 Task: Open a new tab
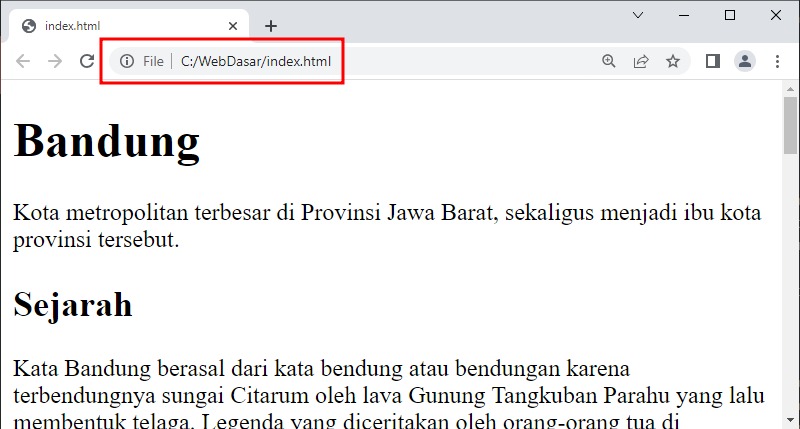pyautogui.click(x=270, y=26)
